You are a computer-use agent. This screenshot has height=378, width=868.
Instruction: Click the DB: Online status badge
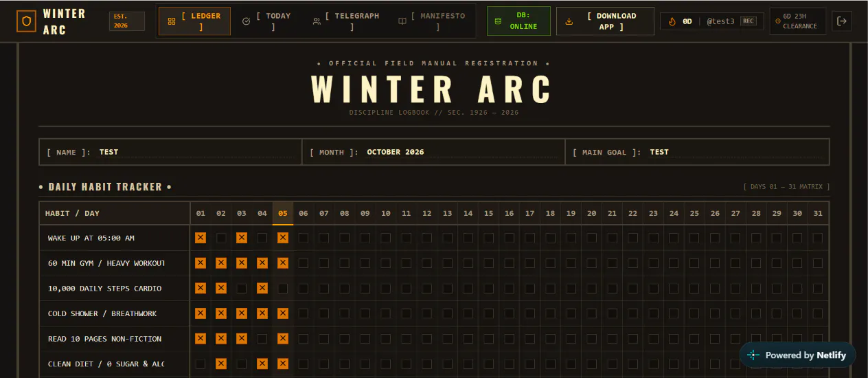point(518,21)
